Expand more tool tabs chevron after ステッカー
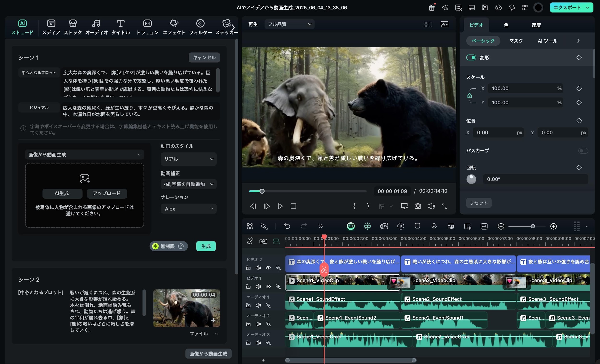Screen dimensions: 600x364 point(233,27)
